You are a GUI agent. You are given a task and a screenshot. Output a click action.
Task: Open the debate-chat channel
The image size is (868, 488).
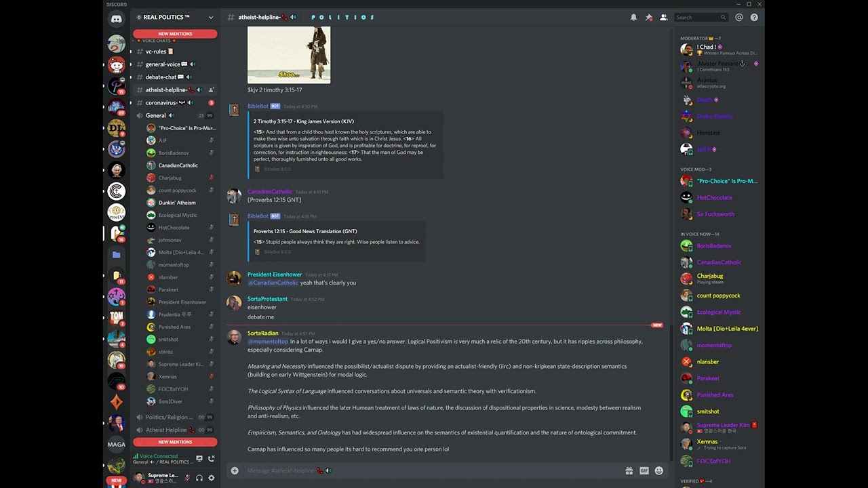[x=175, y=77]
